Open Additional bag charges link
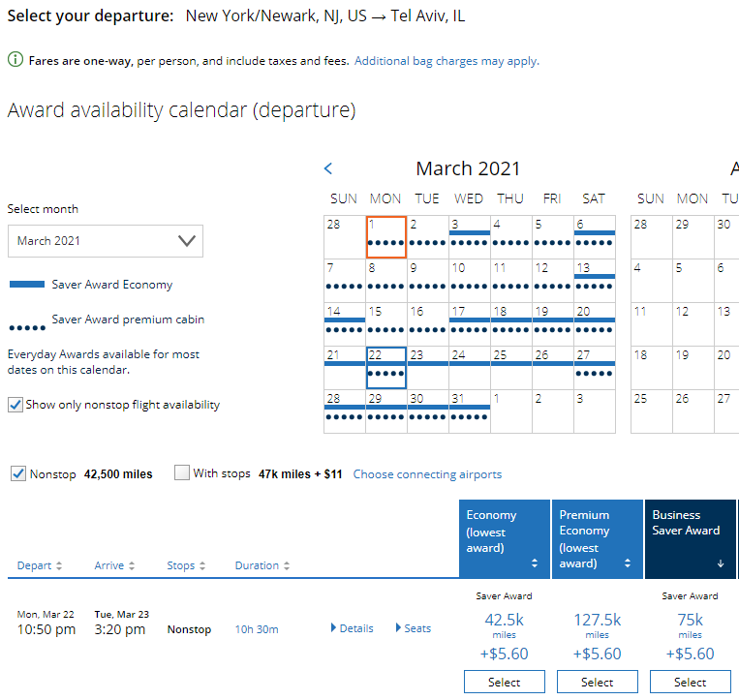The height and width of the screenshot is (700, 739). coord(446,61)
